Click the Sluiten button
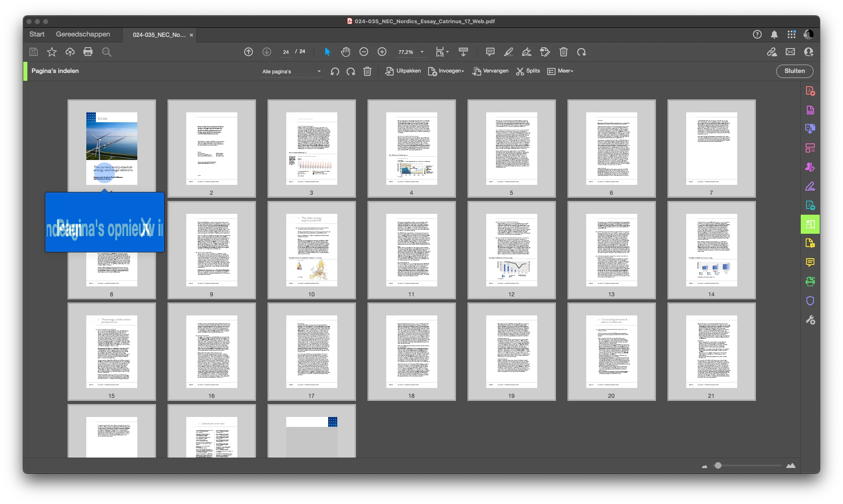Viewport: 843px width, 504px height. (x=794, y=71)
